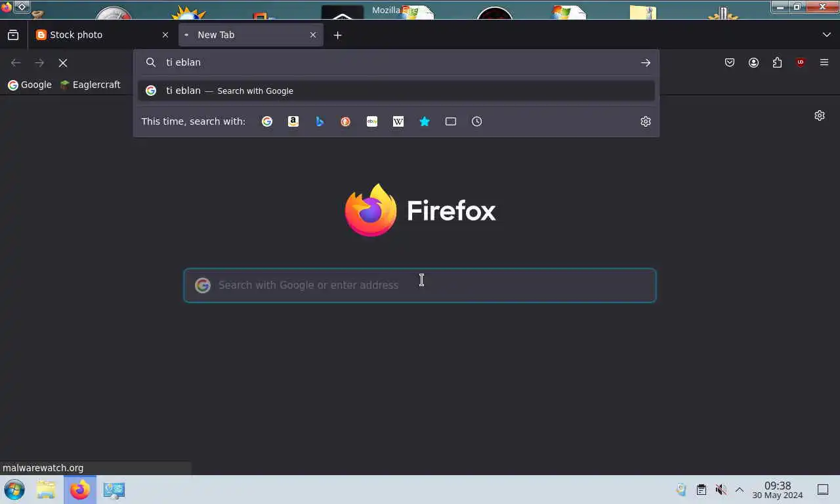Open search settings gear in the urlbar dropdown
Image resolution: width=840 pixels, height=504 pixels.
pos(646,121)
